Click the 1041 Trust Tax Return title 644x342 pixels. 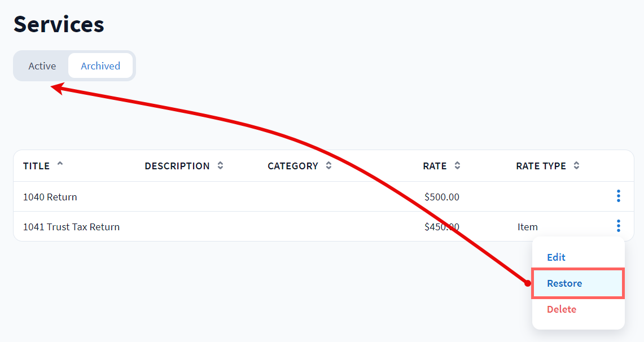point(71,227)
